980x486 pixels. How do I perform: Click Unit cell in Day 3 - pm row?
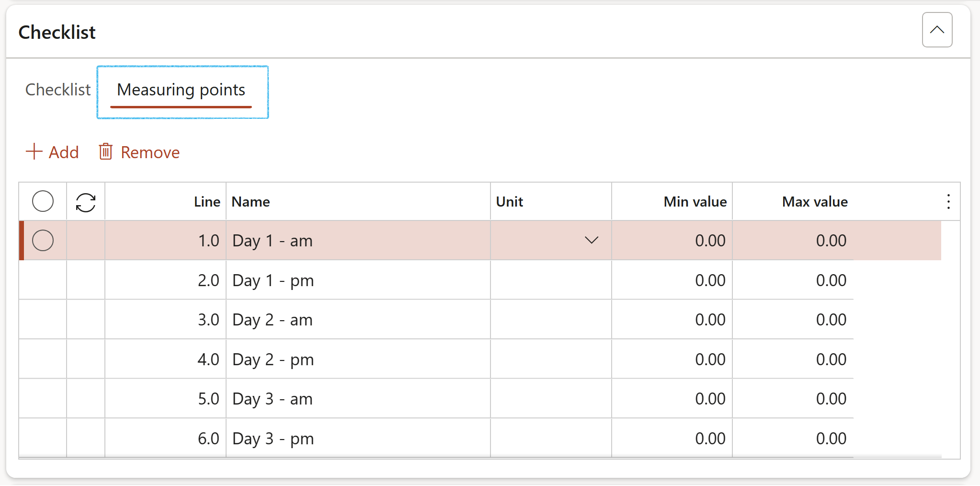coord(551,439)
